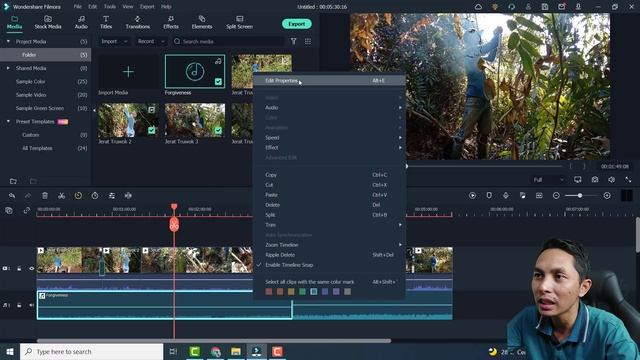640x360 pixels.
Task: Click the save project disk icon
Action: [545, 7]
